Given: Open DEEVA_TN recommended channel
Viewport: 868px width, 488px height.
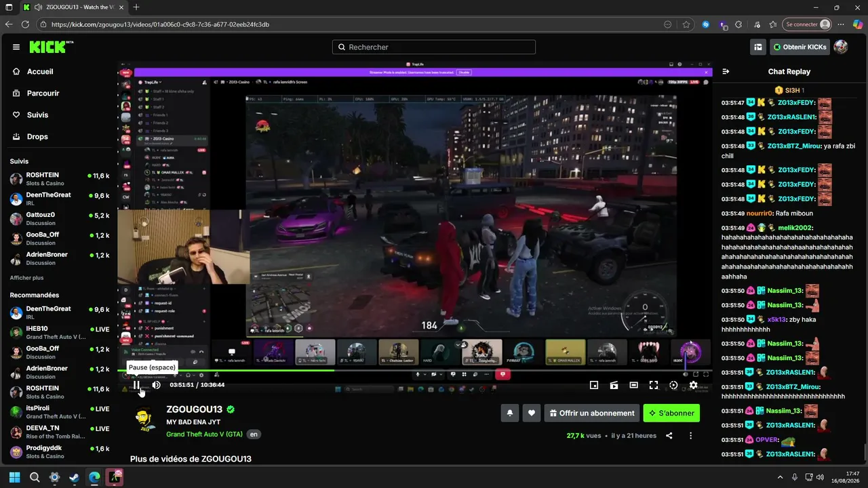Looking at the screenshot, I should 60,432.
